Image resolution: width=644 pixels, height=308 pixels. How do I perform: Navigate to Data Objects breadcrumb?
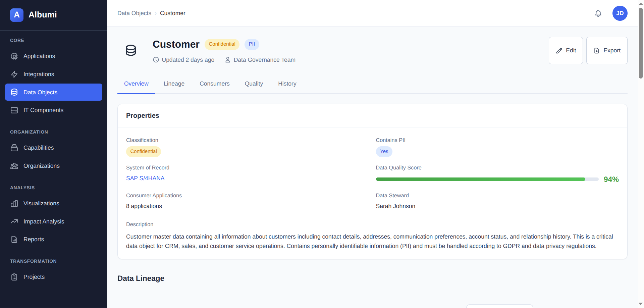(x=134, y=13)
